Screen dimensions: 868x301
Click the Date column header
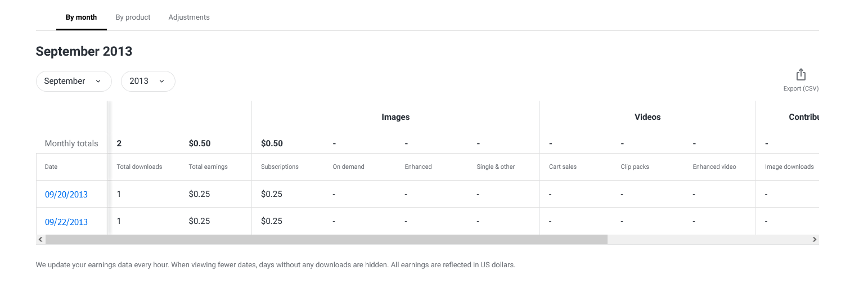[x=51, y=167]
